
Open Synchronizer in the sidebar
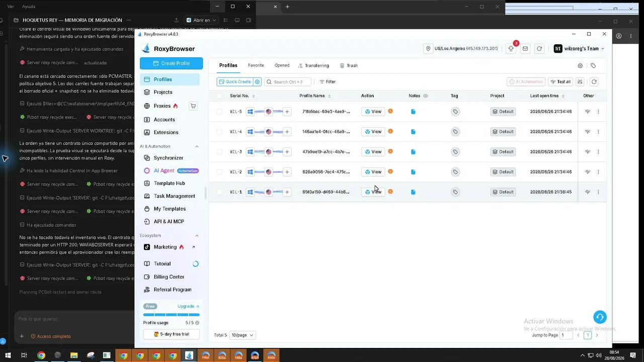point(170,158)
